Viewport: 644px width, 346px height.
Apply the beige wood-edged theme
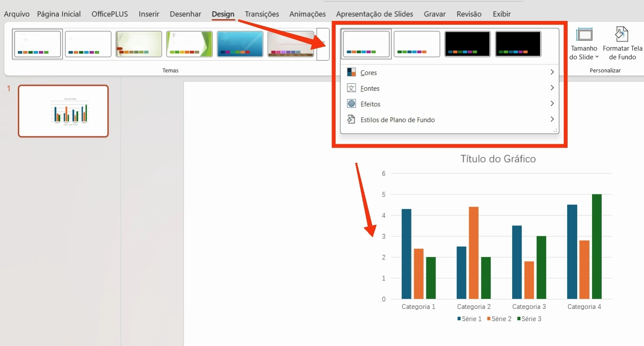[x=291, y=44]
